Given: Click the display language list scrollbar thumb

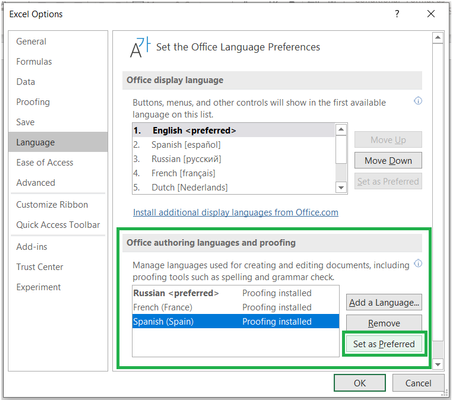Looking at the screenshot, I should coord(341,149).
